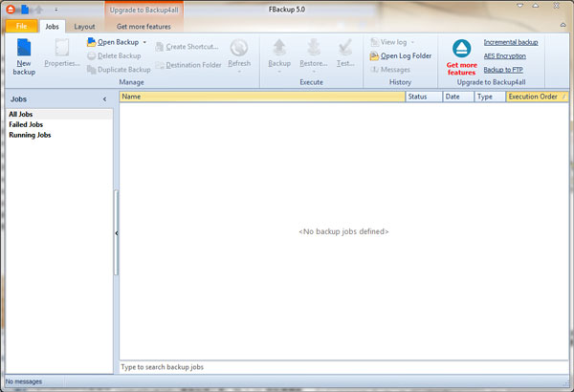This screenshot has height=392, width=574.
Task: Click Create Shortcut option
Action: coord(187,47)
